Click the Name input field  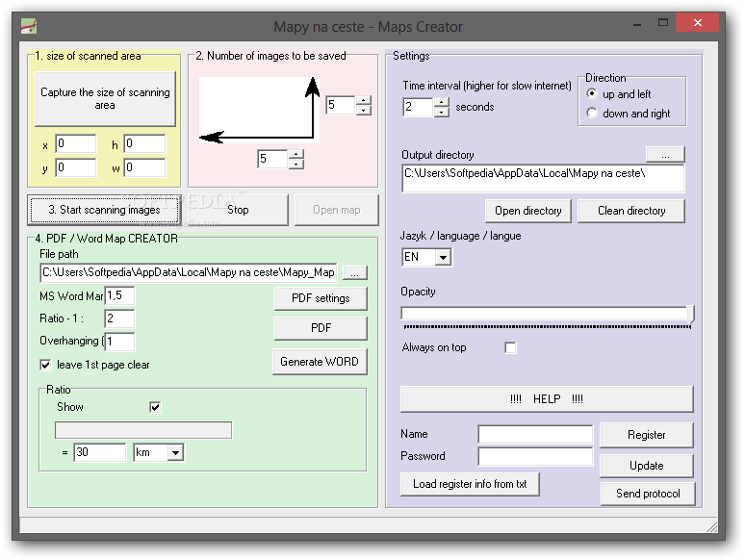point(535,434)
